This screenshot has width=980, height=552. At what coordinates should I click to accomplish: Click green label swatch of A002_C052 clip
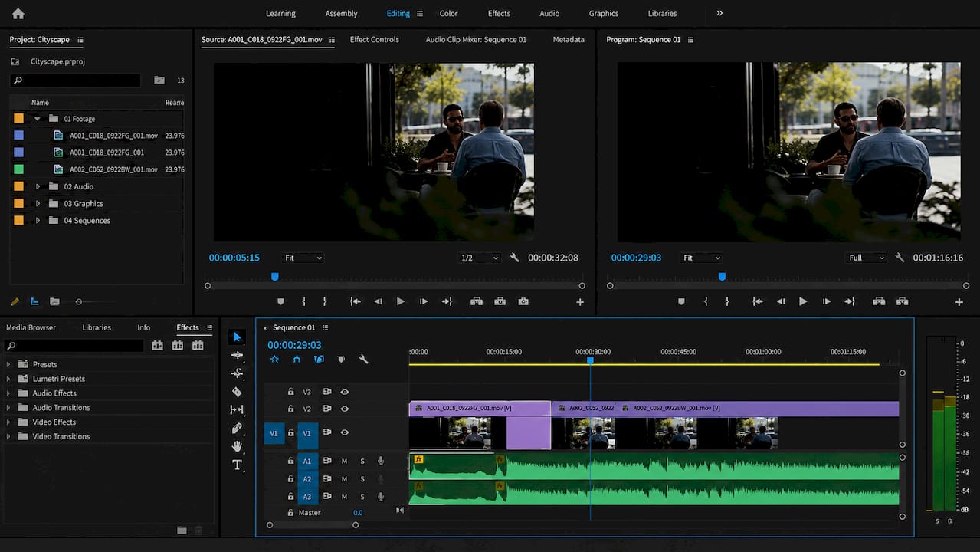click(18, 169)
